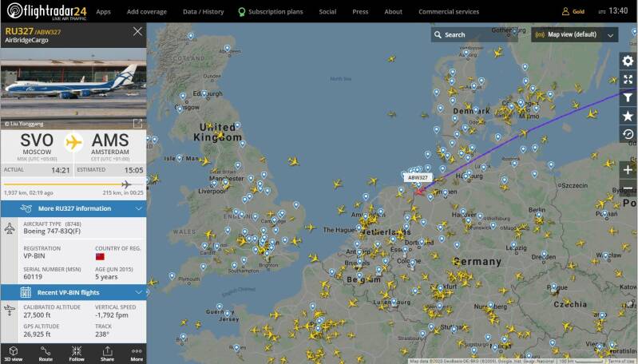Viewport: 638px width, 364px height.
Task: Click the Gold user account icon
Action: [565, 11]
